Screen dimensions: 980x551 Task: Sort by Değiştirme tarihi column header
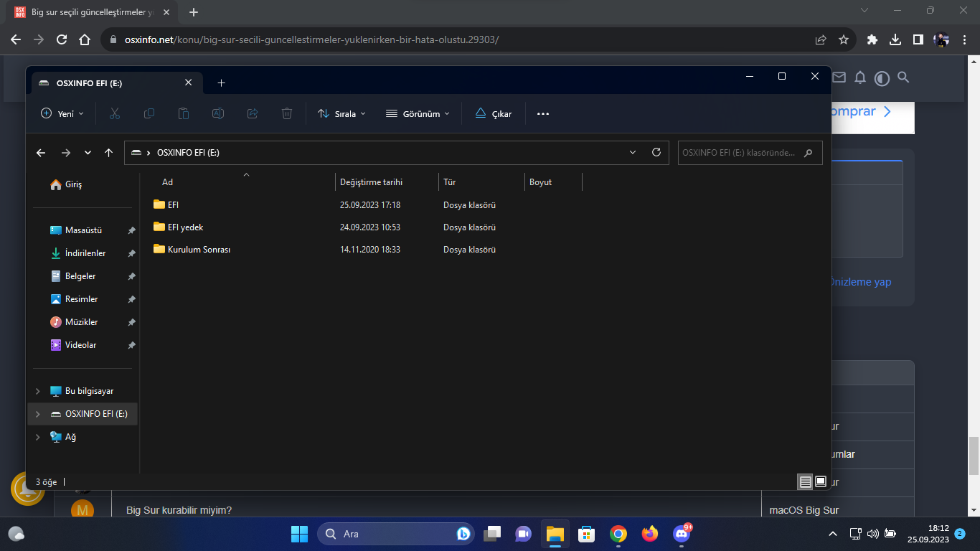[372, 182]
